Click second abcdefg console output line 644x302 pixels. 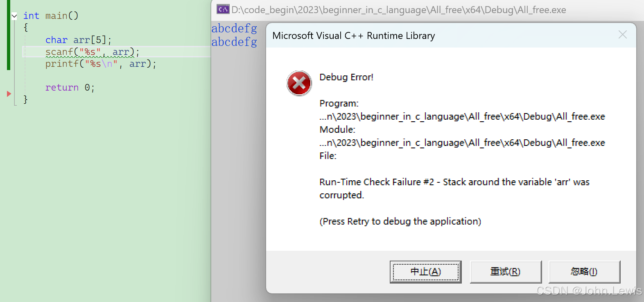click(x=234, y=42)
